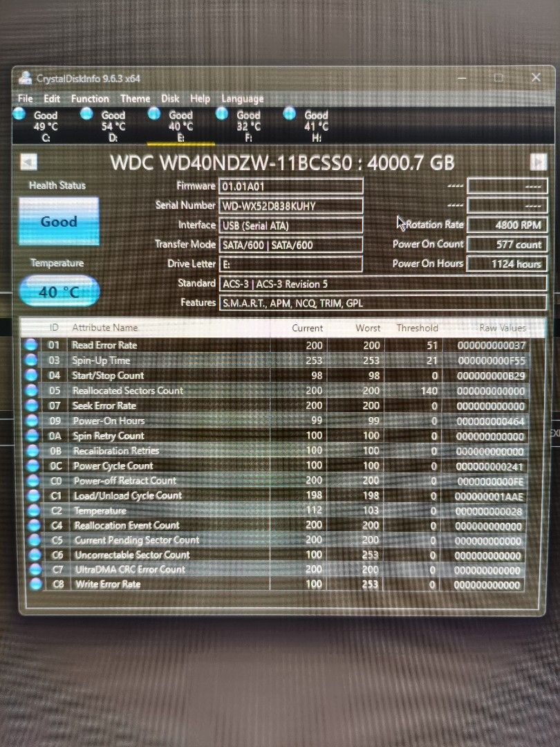This screenshot has width=560, height=747.
Task: Open the Language menu
Action: 243,99
